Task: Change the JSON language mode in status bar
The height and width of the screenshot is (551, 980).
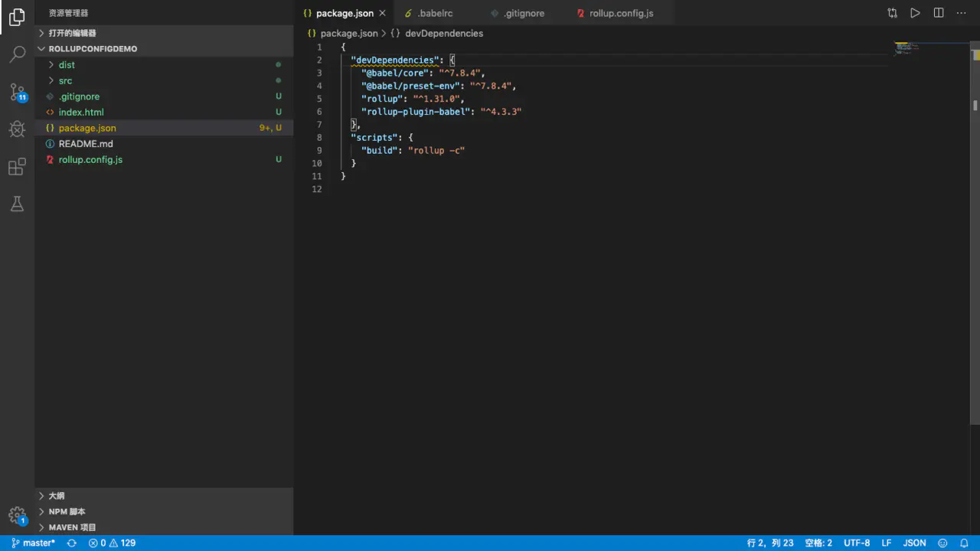Action: click(914, 543)
